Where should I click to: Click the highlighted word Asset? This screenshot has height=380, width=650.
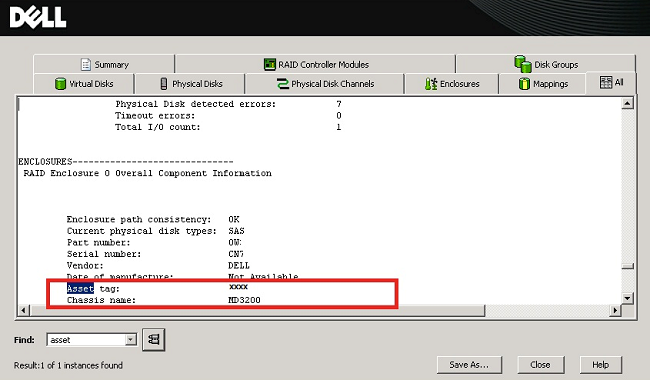click(80, 288)
